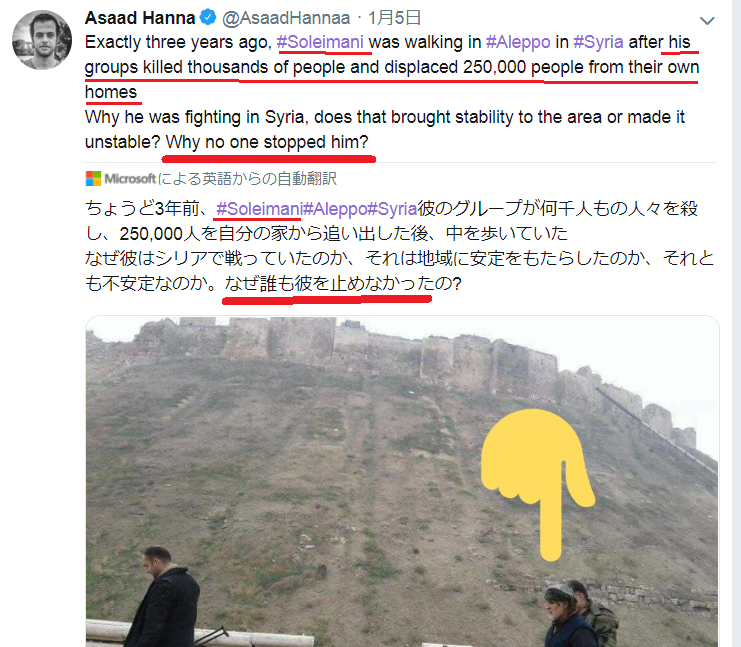
Task: Open the @AsaadHannaa handle link
Action: coord(286,18)
